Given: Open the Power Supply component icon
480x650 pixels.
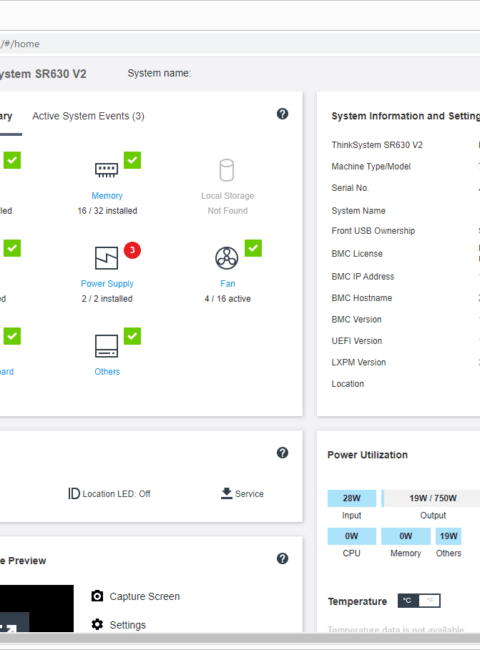Looking at the screenshot, I should (107, 258).
